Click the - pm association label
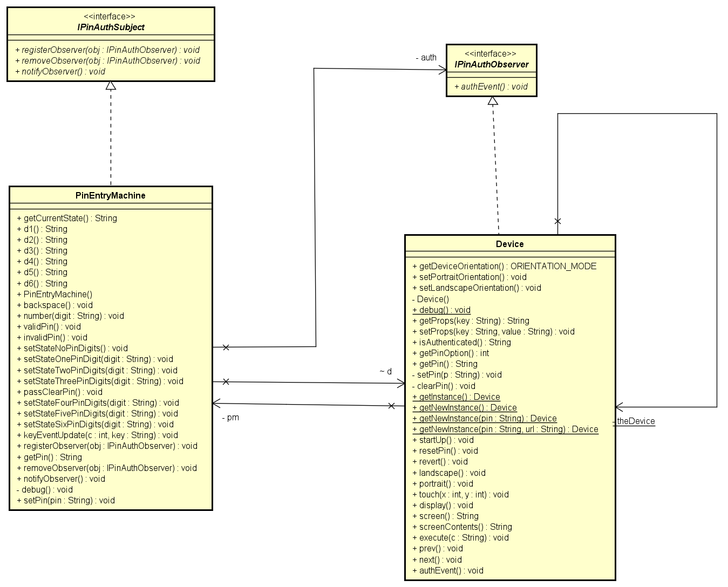 pyautogui.click(x=229, y=417)
